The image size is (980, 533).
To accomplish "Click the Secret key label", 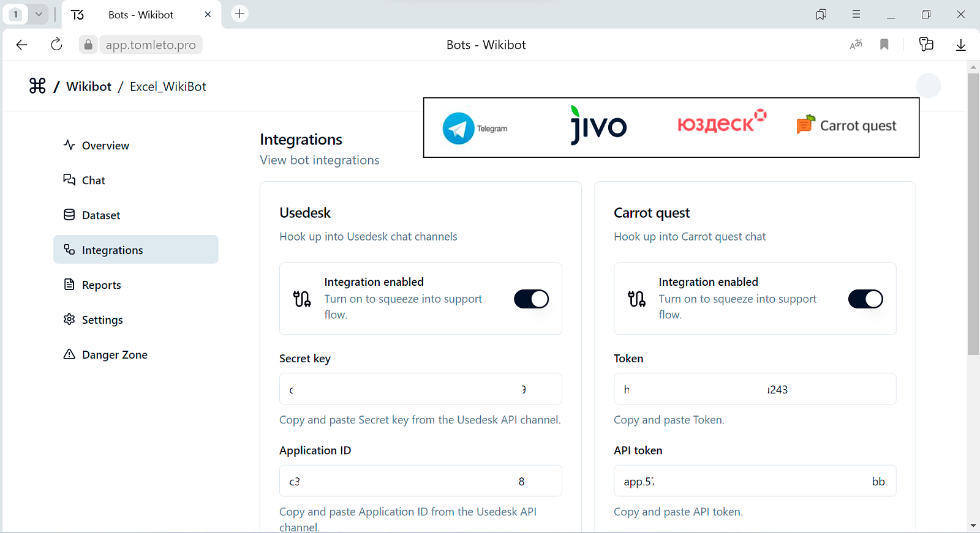I will tap(305, 359).
